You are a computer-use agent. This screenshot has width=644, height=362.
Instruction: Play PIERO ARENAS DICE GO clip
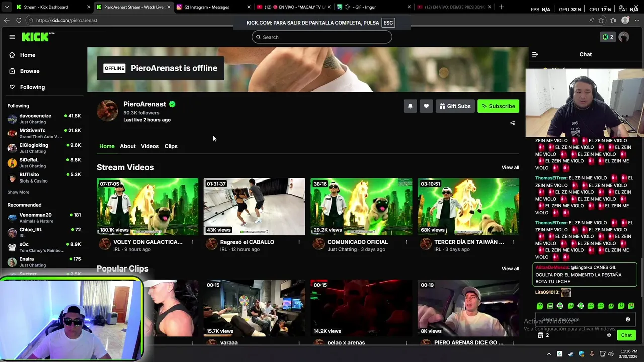468,308
